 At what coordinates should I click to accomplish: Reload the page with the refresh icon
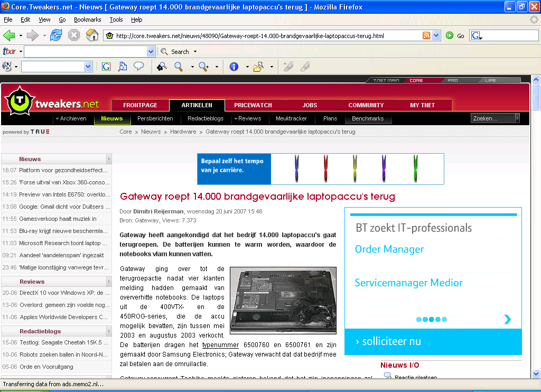click(56, 35)
